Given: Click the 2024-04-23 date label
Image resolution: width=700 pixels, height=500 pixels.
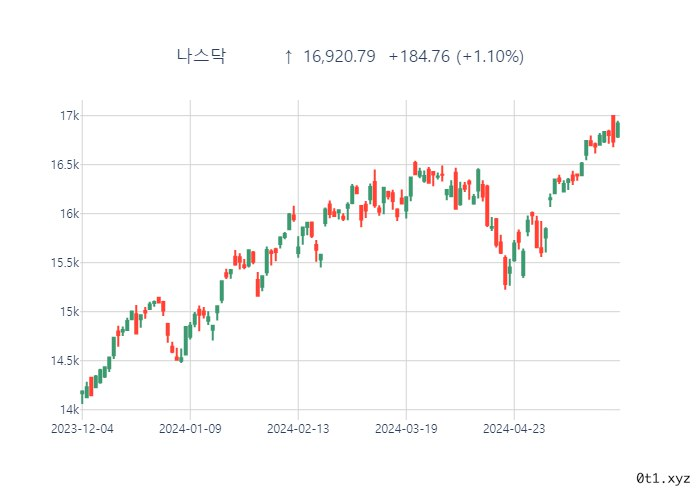Looking at the screenshot, I should point(514,429).
